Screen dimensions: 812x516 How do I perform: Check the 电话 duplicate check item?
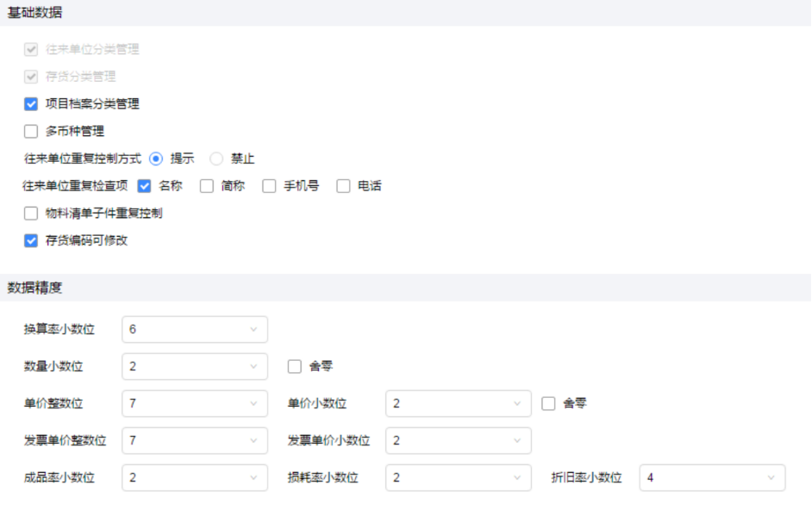tap(343, 186)
